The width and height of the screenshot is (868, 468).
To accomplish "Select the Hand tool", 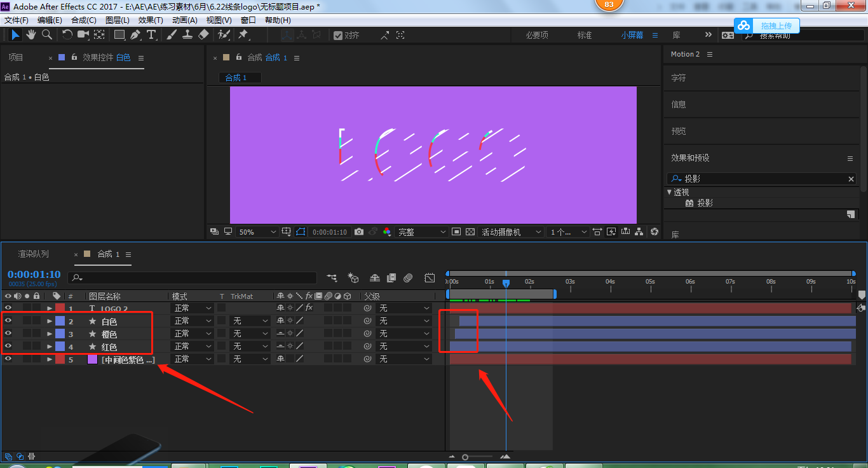I will tap(31, 34).
